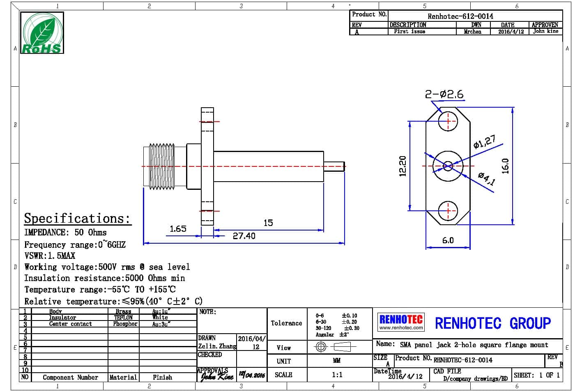
Task: Click the top mounting hole on flange
Action: (448, 121)
